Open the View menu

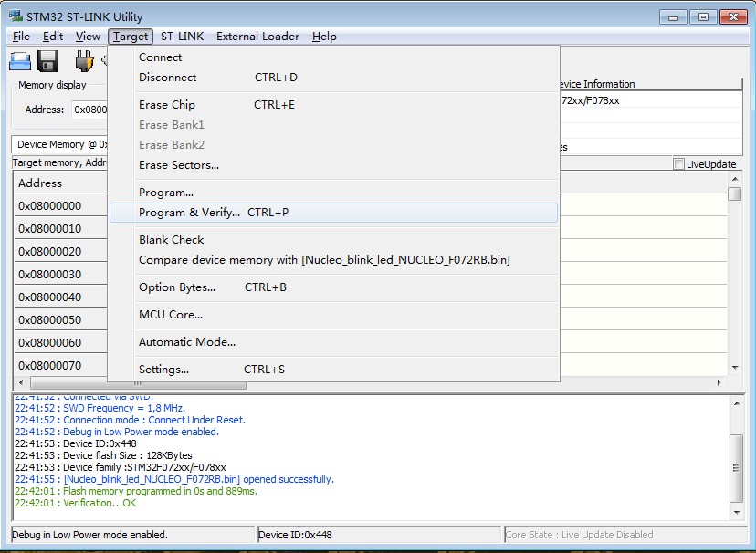pyautogui.click(x=88, y=37)
